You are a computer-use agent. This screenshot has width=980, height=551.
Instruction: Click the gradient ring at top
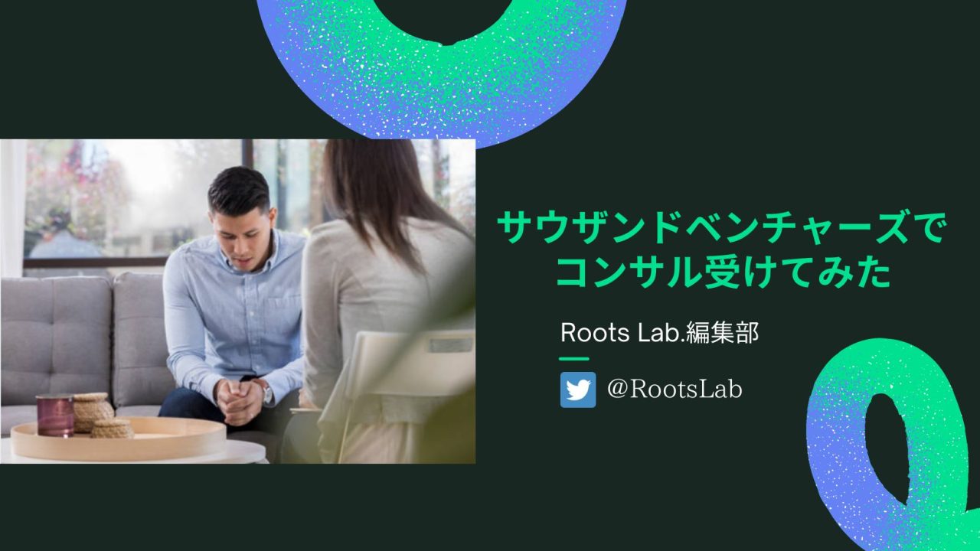(x=443, y=61)
